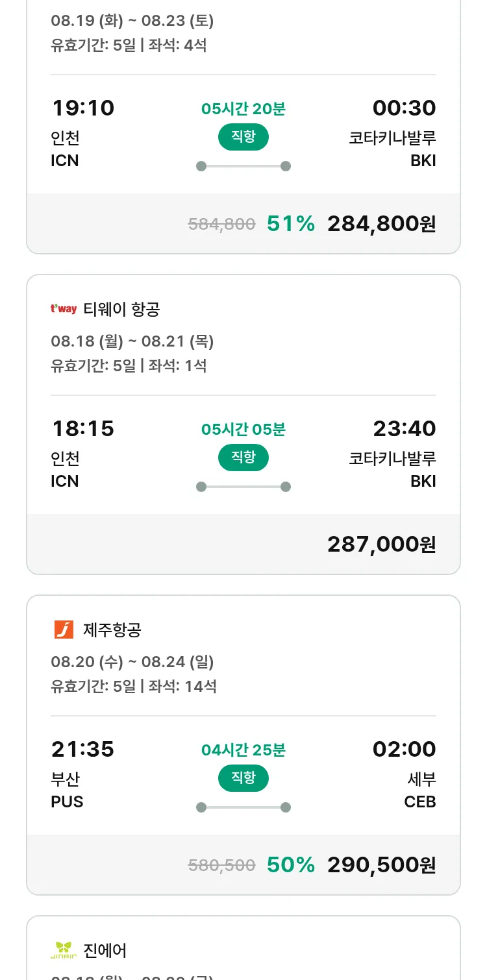The height and width of the screenshot is (980, 487).
Task: Tap the 직항 badge on the 19:10 flight
Action: click(243, 137)
